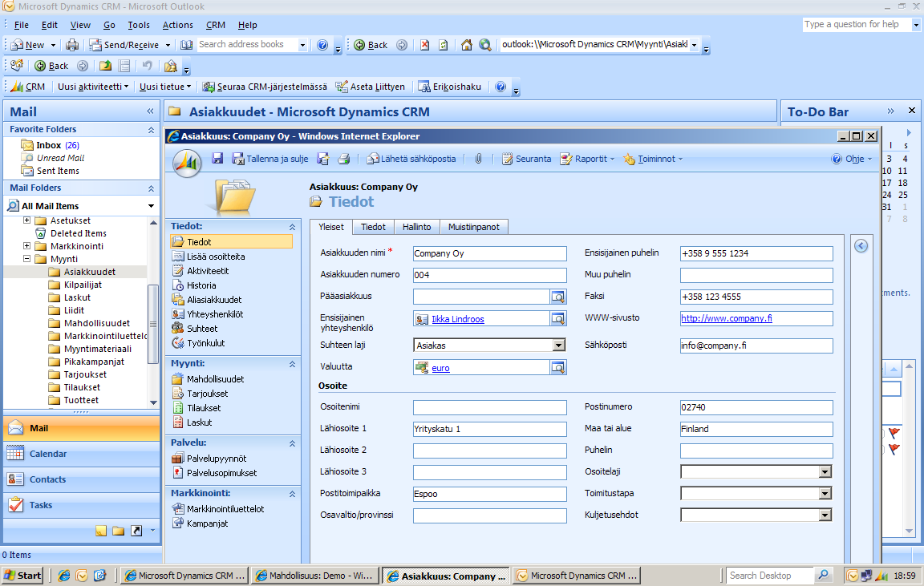Screen dimensions: 924x586
Task: Click Erikoishaku on the CRM toolbar
Action: pos(450,87)
